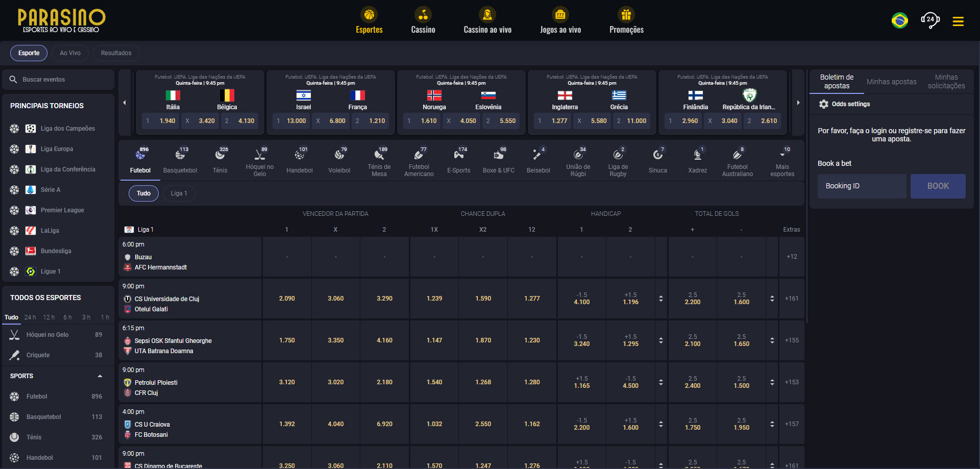Filter sports by 12 h timeframe
The height and width of the screenshot is (469, 980).
49,317
